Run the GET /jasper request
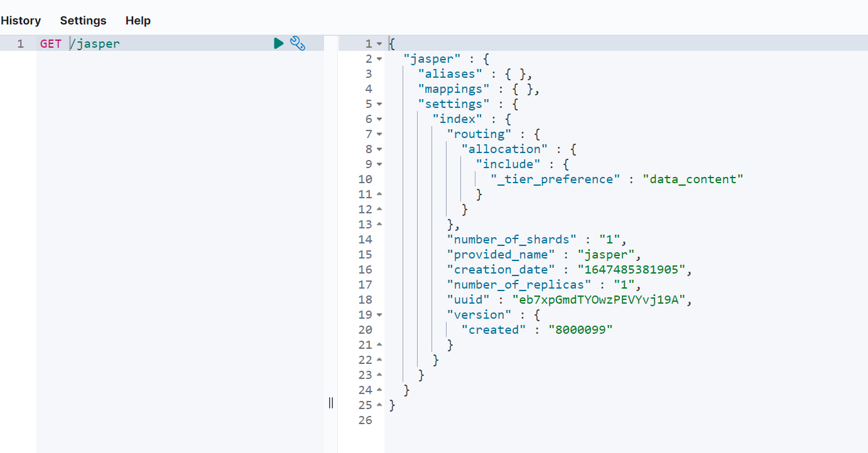 279,43
